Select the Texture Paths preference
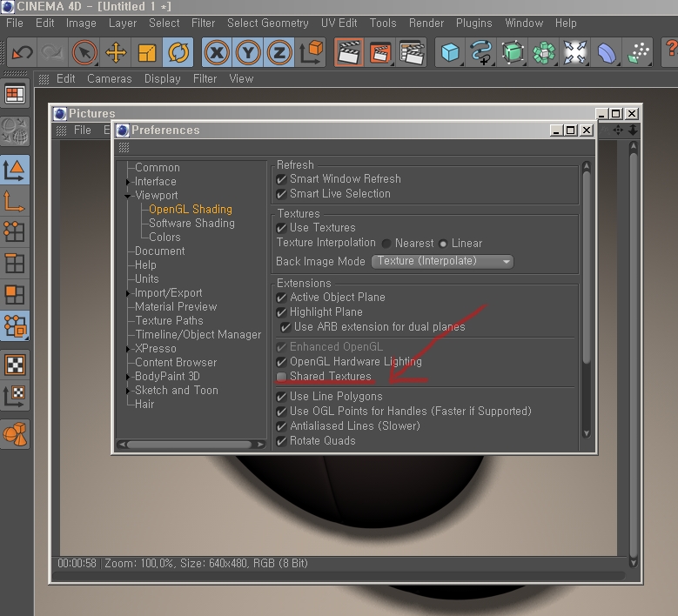This screenshot has height=616, width=678. click(x=169, y=320)
